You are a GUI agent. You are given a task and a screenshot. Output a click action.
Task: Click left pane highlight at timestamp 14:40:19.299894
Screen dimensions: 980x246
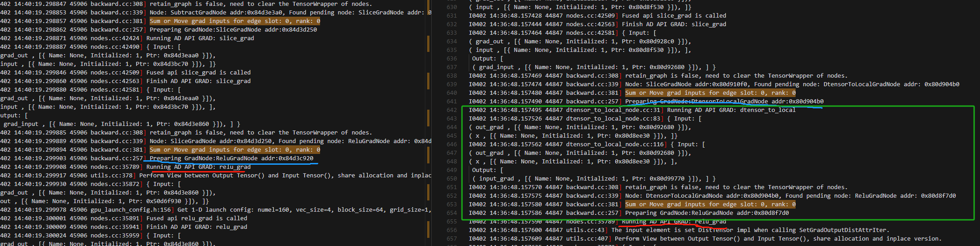(235, 150)
